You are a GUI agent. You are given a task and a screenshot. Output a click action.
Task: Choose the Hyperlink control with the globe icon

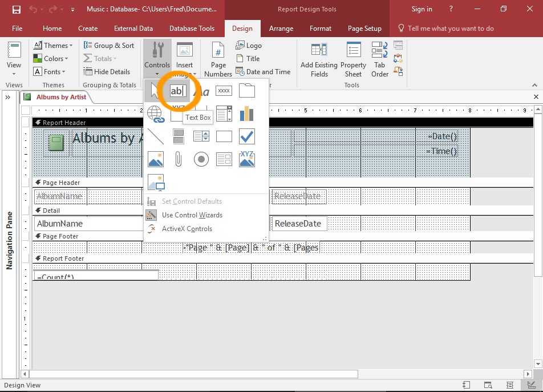(x=156, y=114)
